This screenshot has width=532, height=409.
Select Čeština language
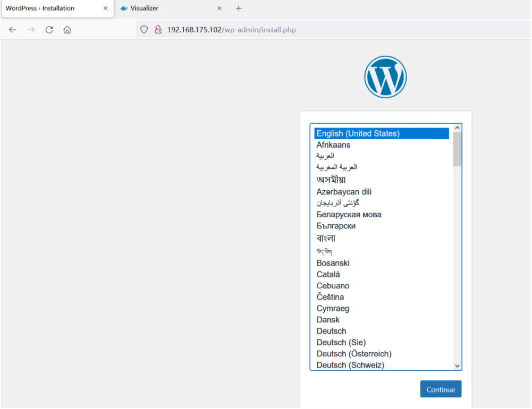click(382, 297)
